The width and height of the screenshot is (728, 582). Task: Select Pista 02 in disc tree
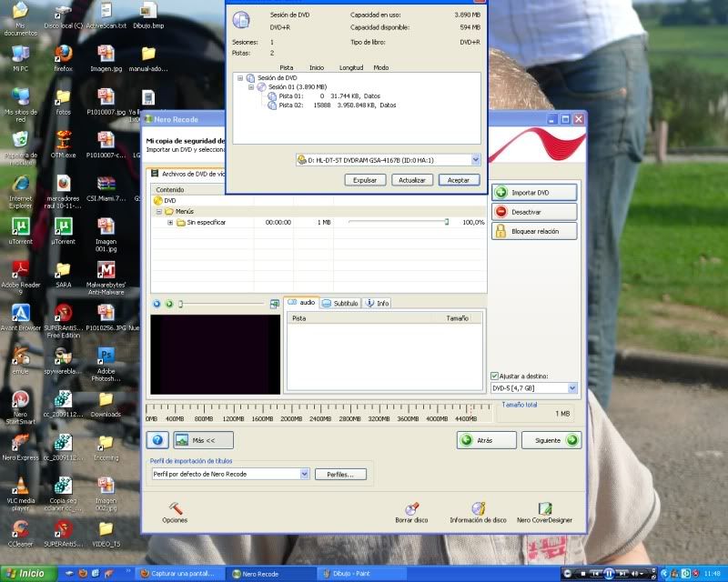[331, 105]
